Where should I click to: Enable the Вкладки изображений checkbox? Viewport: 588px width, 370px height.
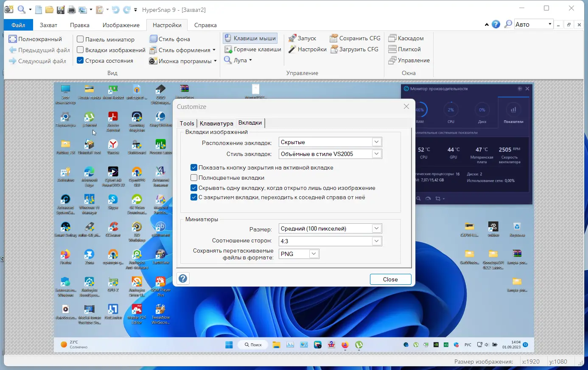(x=80, y=50)
